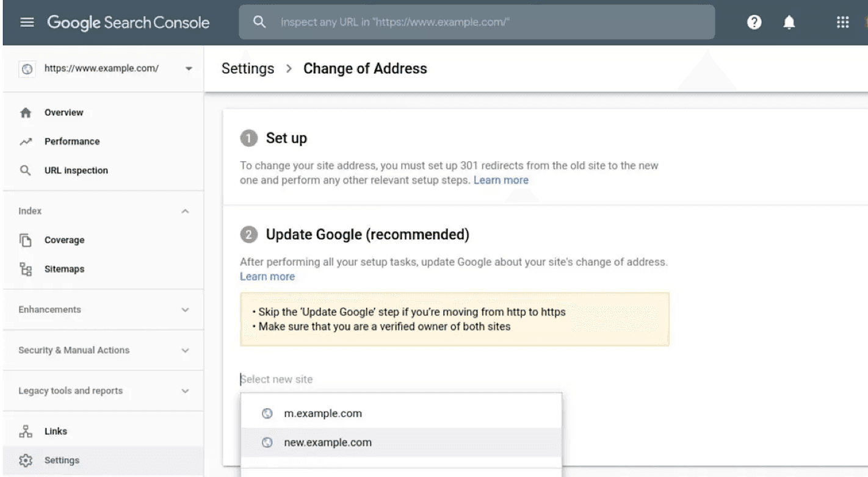The height and width of the screenshot is (477, 868).
Task: Click the Select new site field
Action: point(400,379)
